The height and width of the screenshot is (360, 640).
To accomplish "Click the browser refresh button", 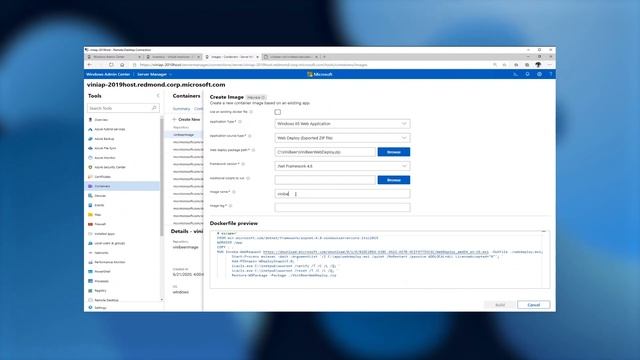I will coord(111,64).
